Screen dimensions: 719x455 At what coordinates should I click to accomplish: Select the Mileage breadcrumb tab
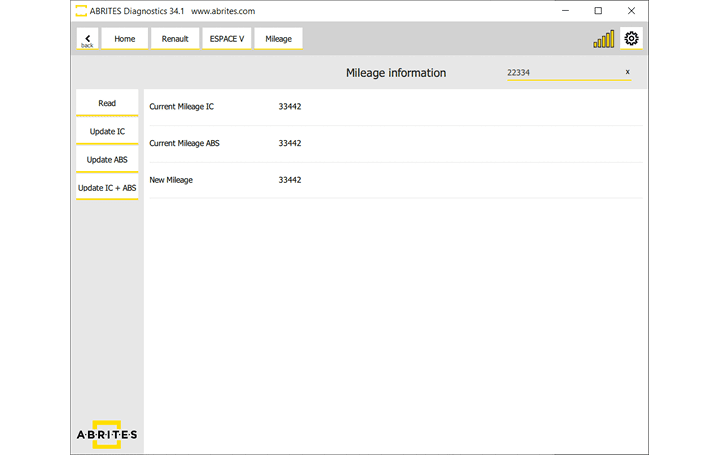click(x=278, y=39)
